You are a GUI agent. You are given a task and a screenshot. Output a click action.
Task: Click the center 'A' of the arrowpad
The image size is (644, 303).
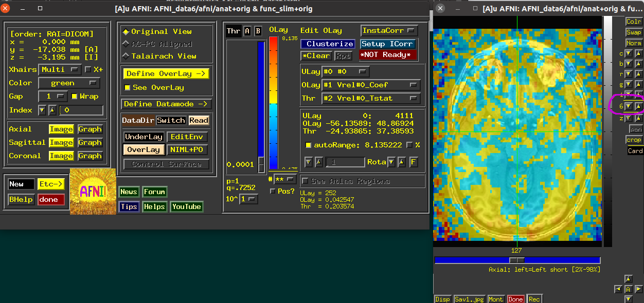click(628, 289)
